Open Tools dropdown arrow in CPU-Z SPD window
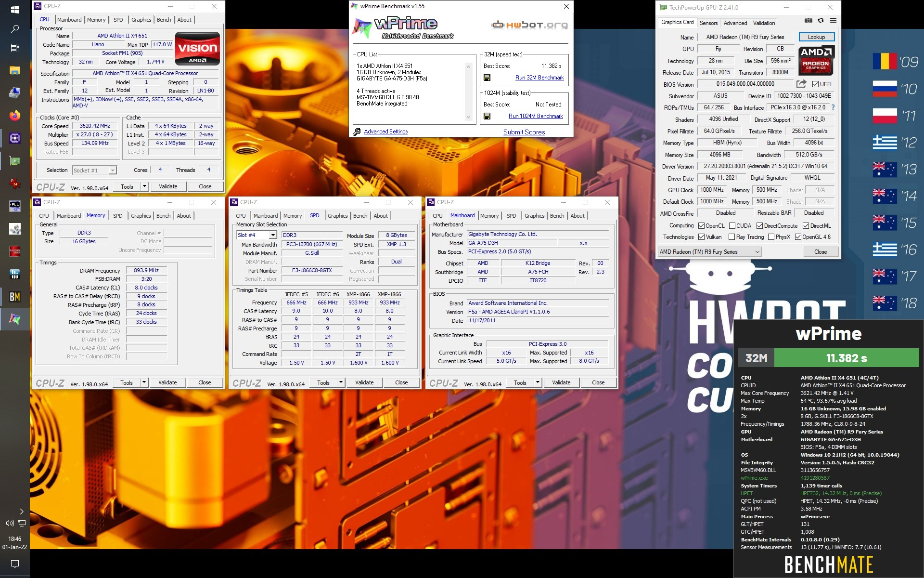924x578 pixels. tap(340, 382)
